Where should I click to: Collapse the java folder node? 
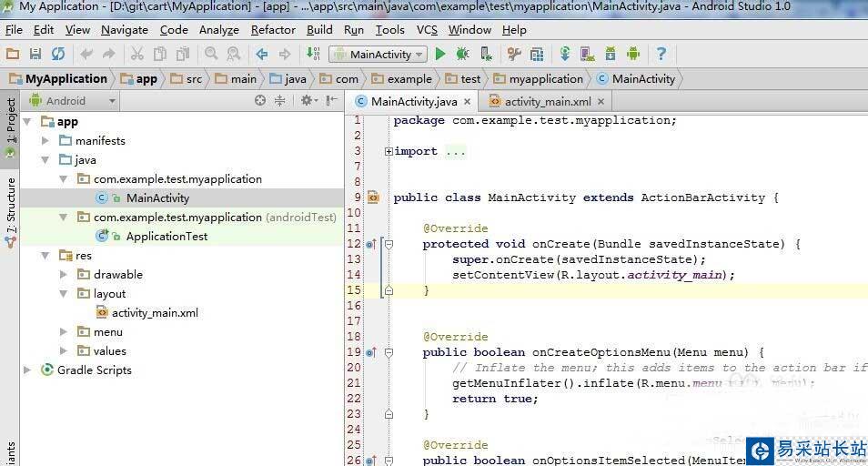pos(45,160)
